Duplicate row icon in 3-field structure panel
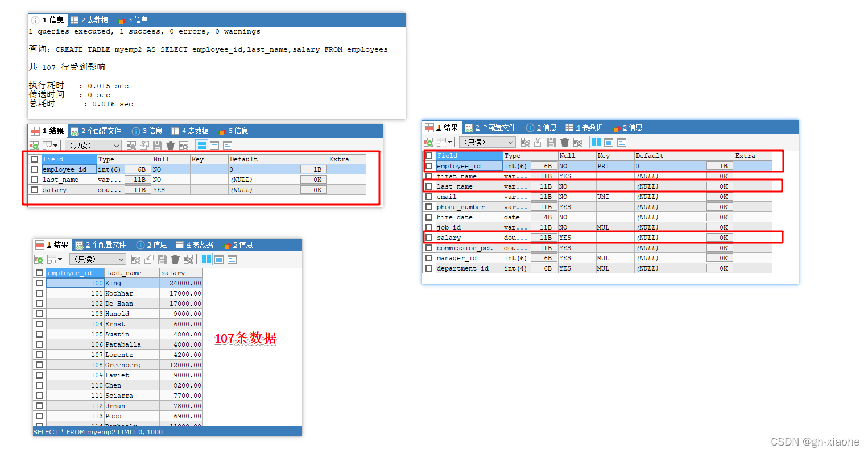The width and height of the screenshot is (868, 453). pyautogui.click(x=144, y=146)
